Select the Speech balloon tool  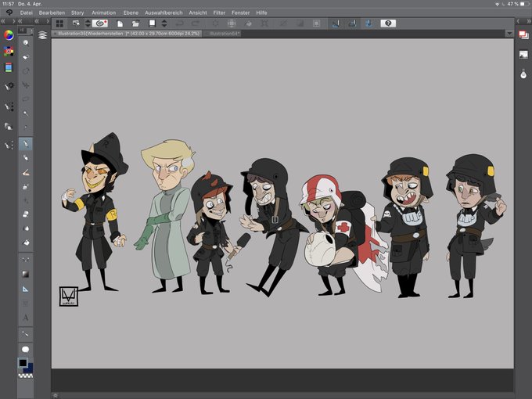coord(26,350)
